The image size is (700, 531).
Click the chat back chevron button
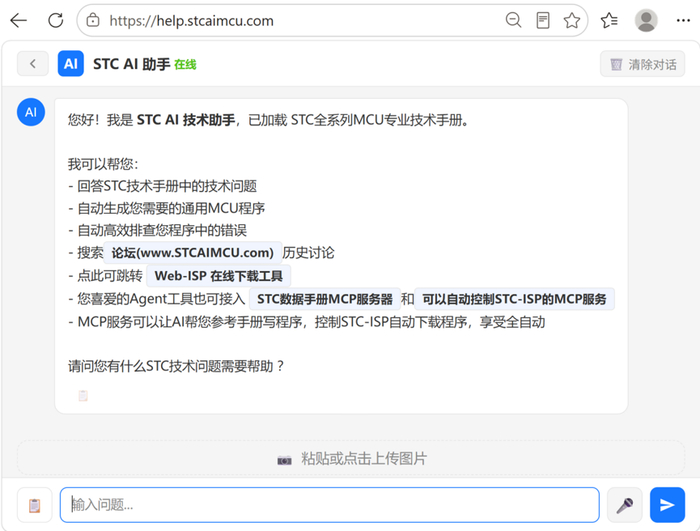tap(33, 64)
